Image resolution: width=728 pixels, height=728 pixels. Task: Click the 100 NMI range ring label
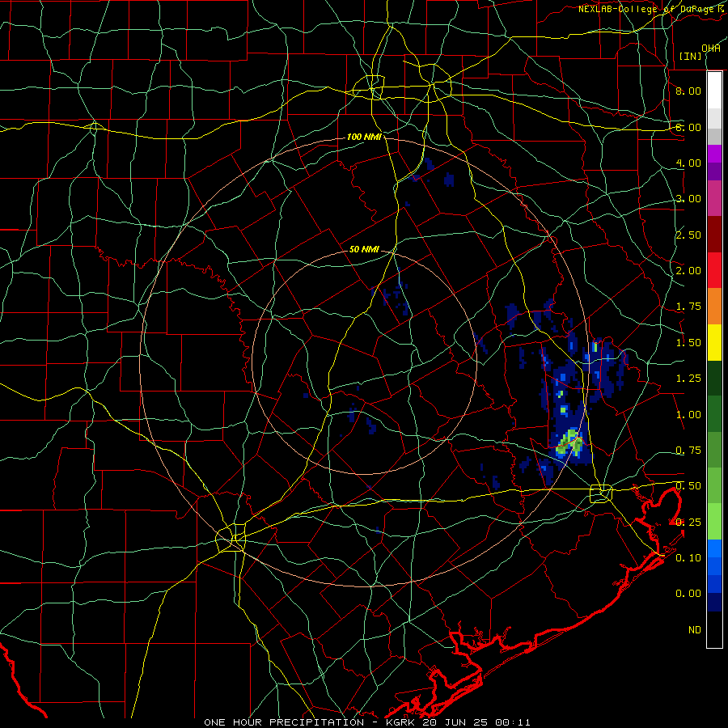[x=364, y=137]
